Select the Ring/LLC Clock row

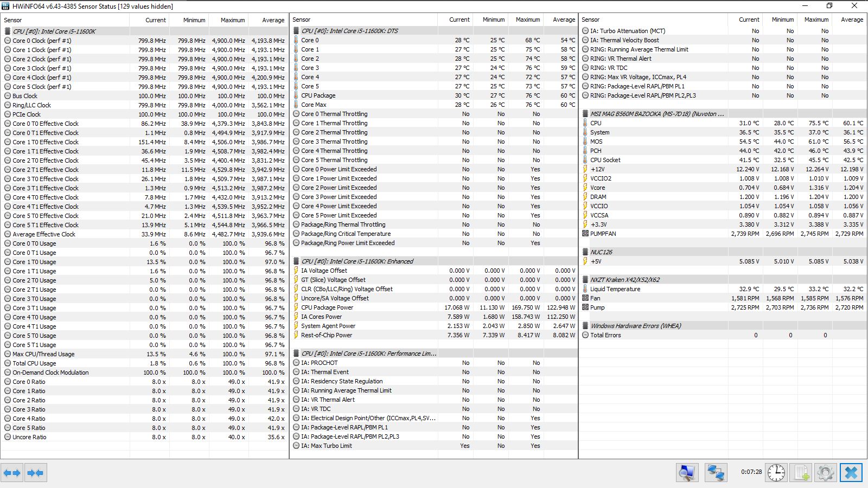pos(144,105)
